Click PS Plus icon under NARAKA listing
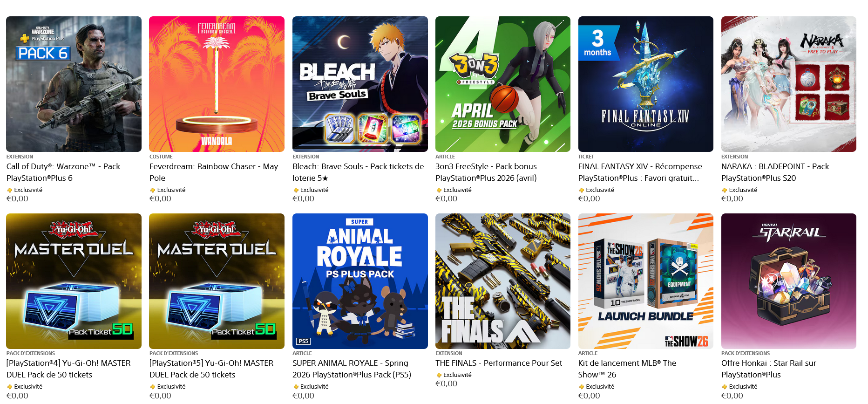 pyautogui.click(x=725, y=190)
